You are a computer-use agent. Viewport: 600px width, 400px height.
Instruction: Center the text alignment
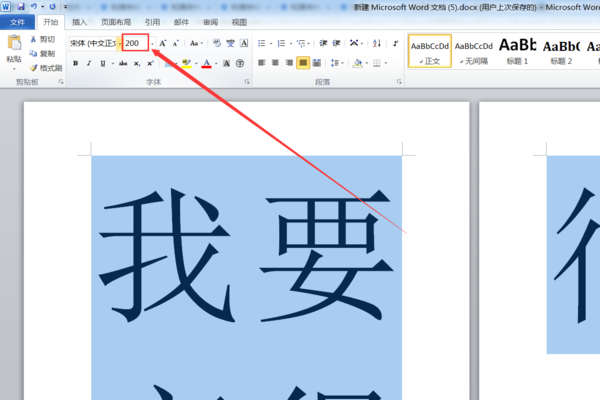[275, 62]
